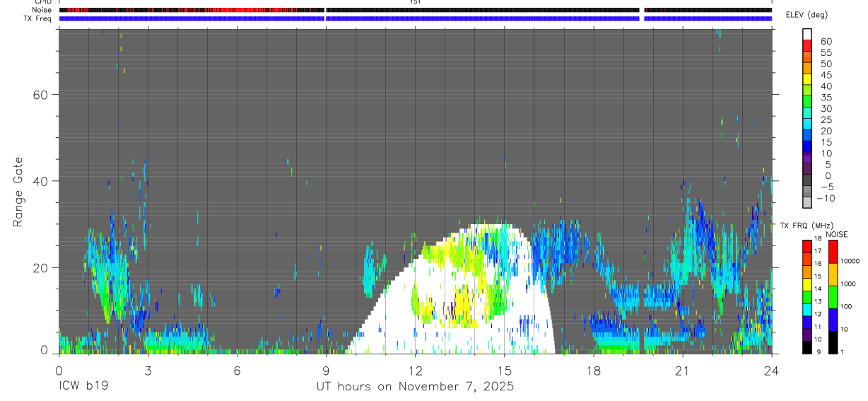Pick the yellow swatch in ELEV color bar
Viewport: 868px width, 401px height.
(807, 79)
